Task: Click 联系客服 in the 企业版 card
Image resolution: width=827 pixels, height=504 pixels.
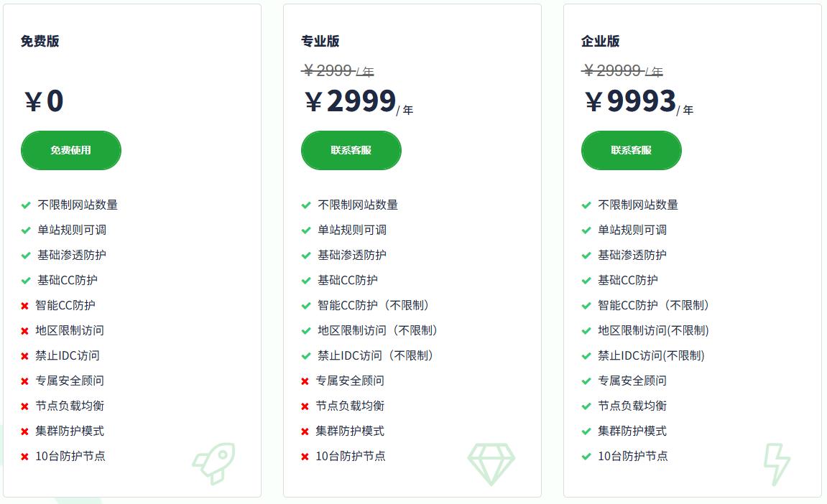Action: tap(631, 150)
